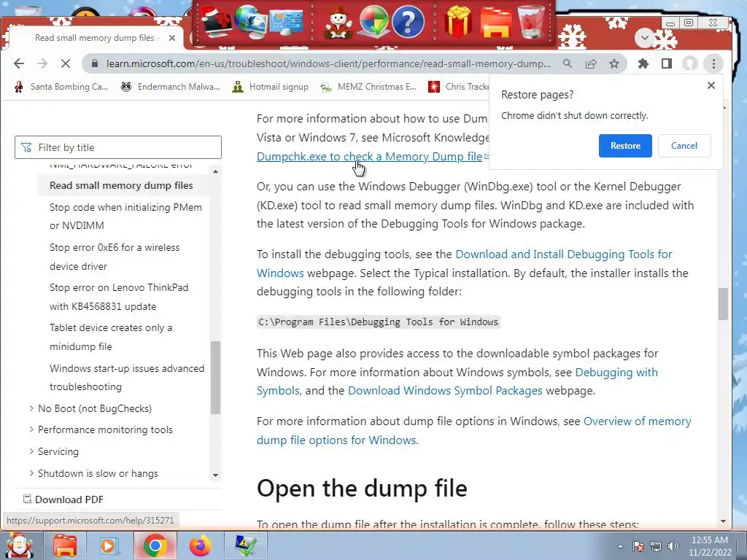Click Download PDF link
The image size is (747, 560).
[64, 499]
